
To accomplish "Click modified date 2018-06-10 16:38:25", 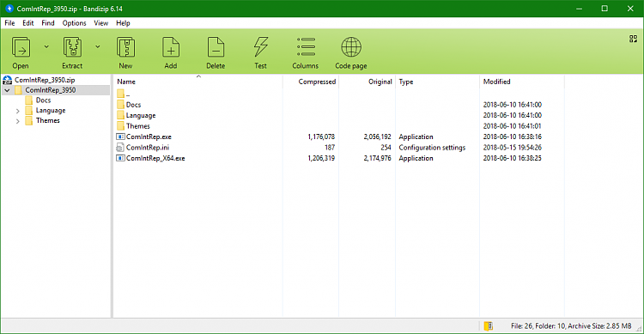I will tap(512, 158).
